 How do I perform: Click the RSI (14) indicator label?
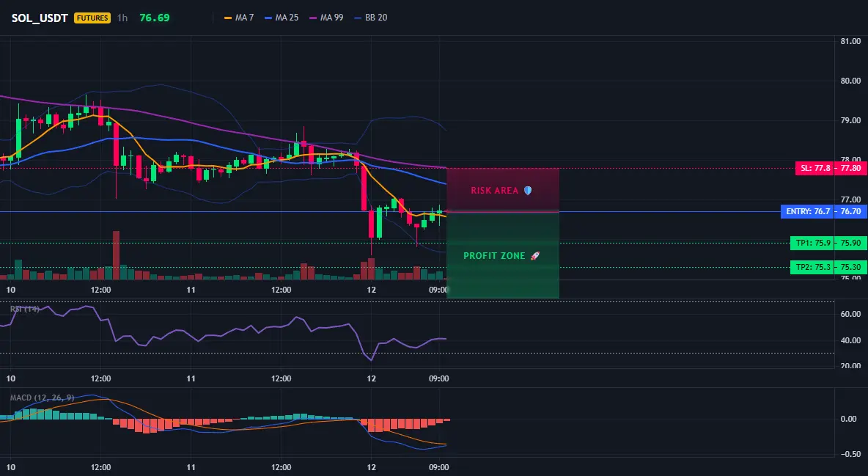click(x=25, y=309)
